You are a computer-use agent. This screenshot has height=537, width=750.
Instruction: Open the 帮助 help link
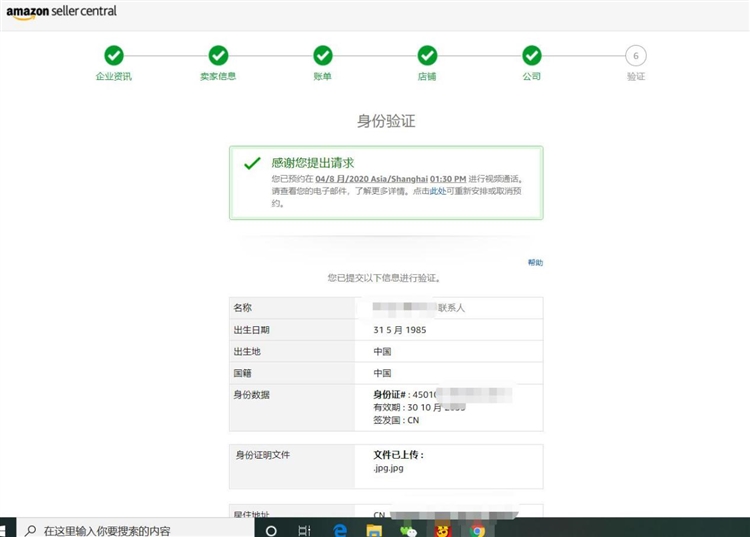coord(535,263)
